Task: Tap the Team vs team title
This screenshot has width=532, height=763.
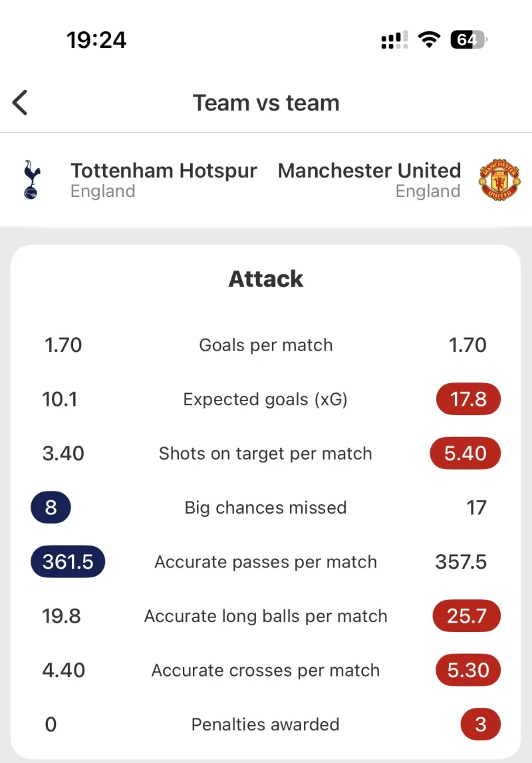Action: [266, 103]
